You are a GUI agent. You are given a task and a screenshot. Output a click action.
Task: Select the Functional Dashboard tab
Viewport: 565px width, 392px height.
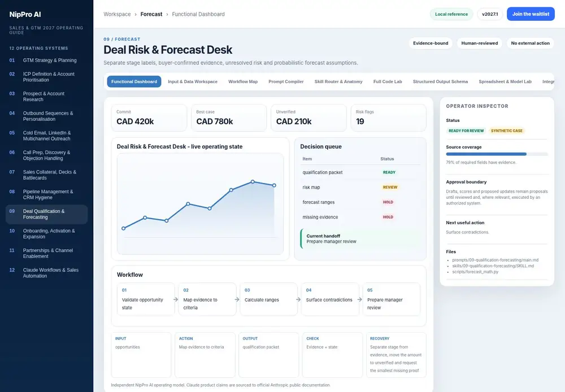pos(134,81)
